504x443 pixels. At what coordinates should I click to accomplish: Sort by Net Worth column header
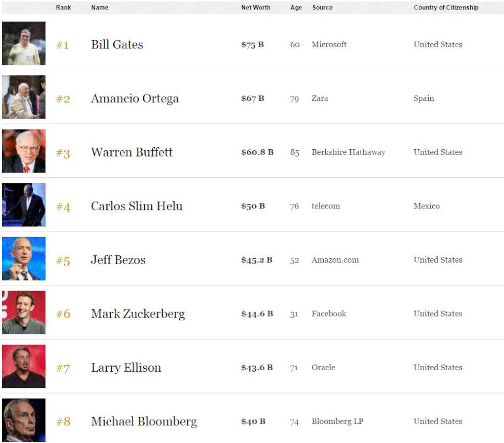[256, 7]
